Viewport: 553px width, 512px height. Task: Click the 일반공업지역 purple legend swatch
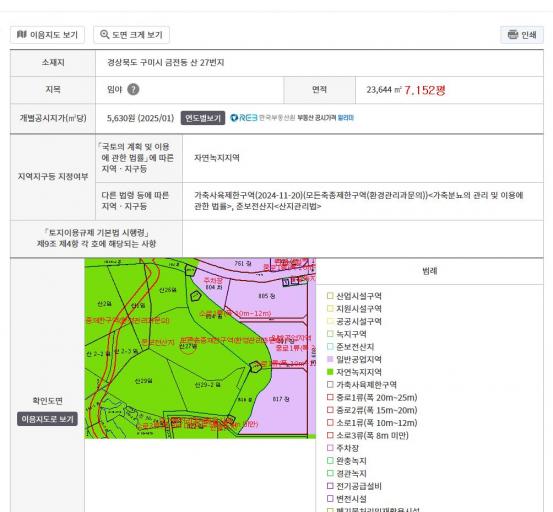coord(330,359)
